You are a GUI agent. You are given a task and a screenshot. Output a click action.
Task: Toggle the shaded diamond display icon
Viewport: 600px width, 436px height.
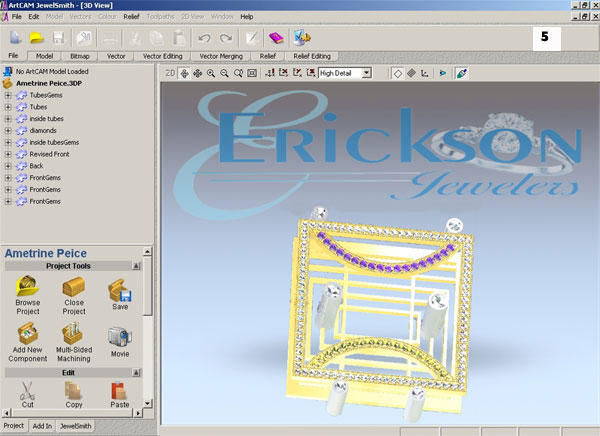pos(411,73)
